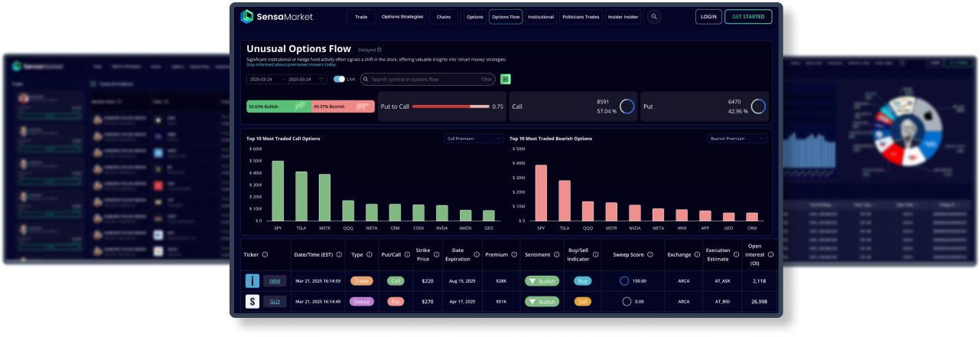Open the Options Strategies nav tab
The height and width of the screenshot is (337, 980).
tap(402, 16)
